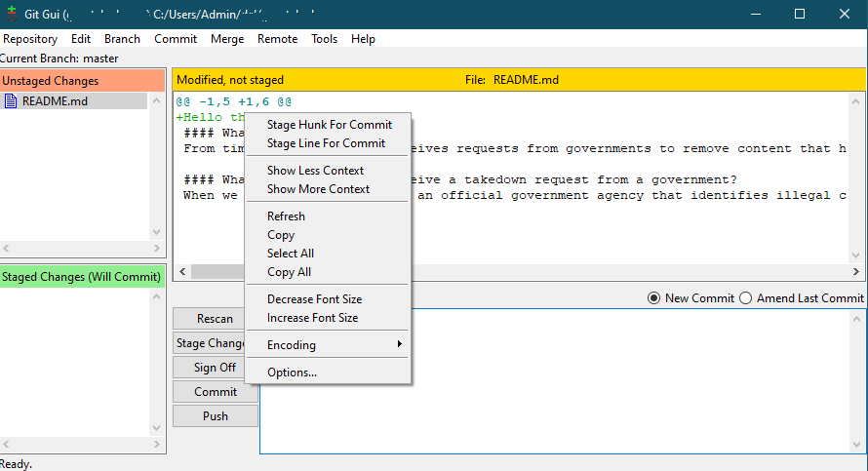Click the README.md file icon in Unstaged Changes
This screenshot has height=471, width=868.
11,100
